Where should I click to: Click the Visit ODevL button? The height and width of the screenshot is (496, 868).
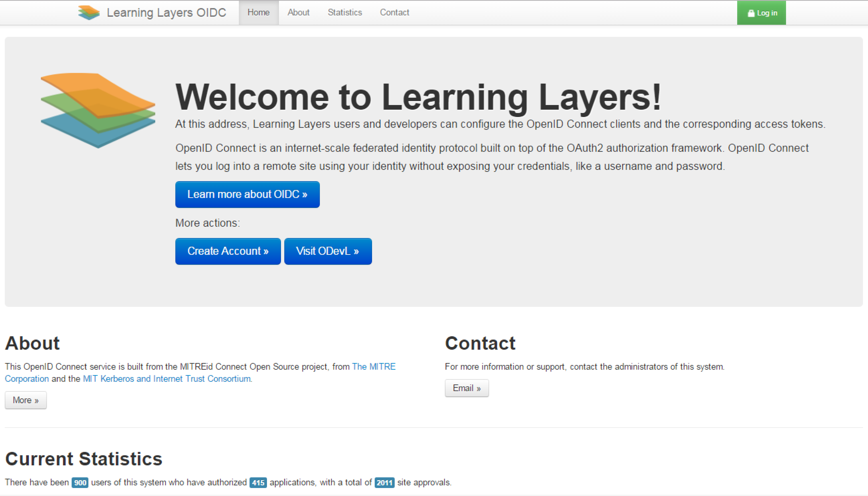[x=328, y=251]
